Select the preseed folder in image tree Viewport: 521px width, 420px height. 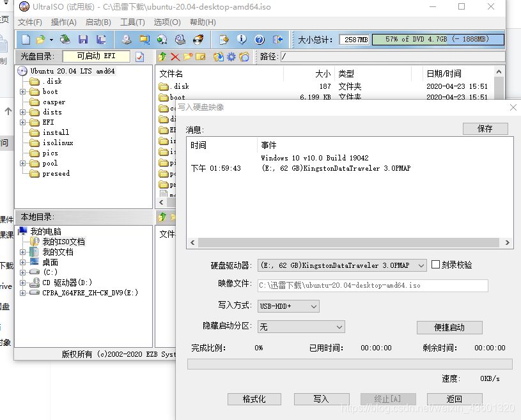point(56,173)
